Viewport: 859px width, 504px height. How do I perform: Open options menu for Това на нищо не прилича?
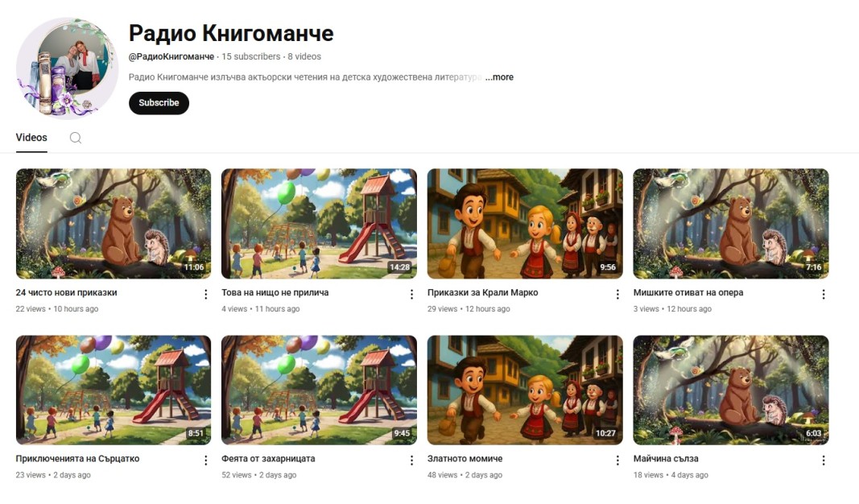pyautogui.click(x=411, y=295)
